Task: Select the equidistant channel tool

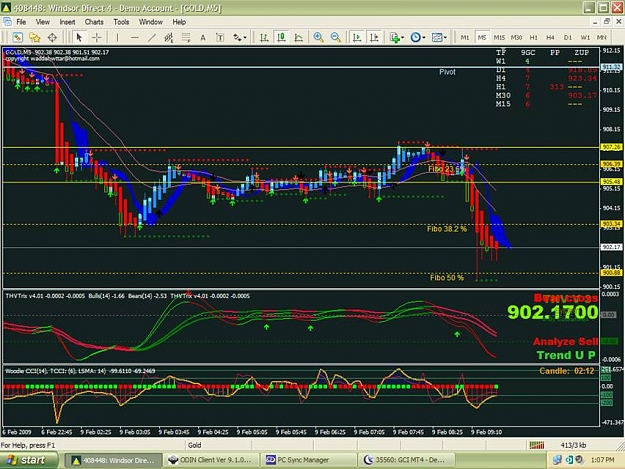Action: tap(169, 37)
